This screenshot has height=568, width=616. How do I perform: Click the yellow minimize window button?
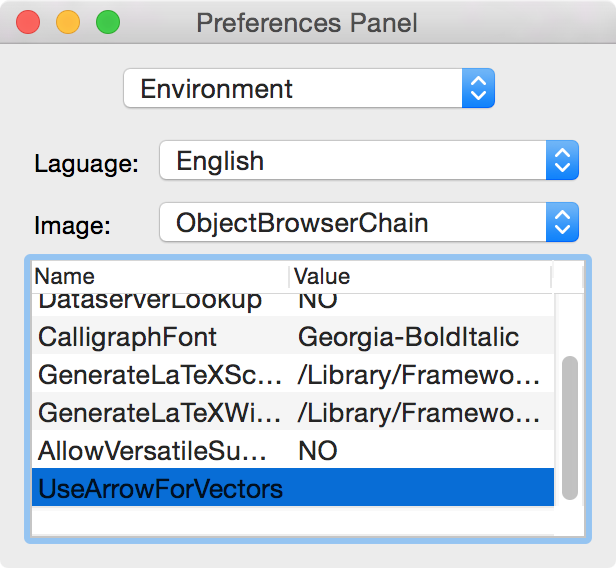(68, 22)
